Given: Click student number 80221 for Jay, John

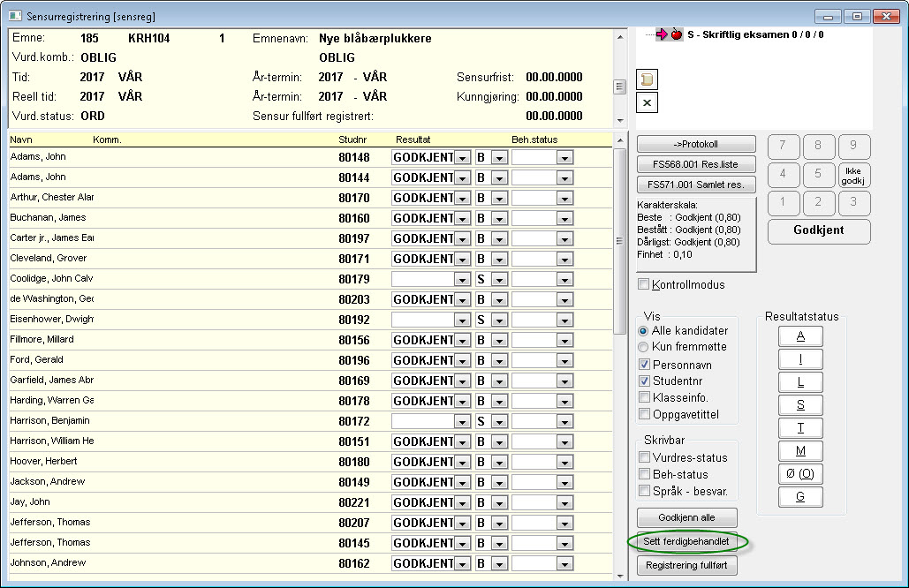Looking at the screenshot, I should [x=353, y=503].
